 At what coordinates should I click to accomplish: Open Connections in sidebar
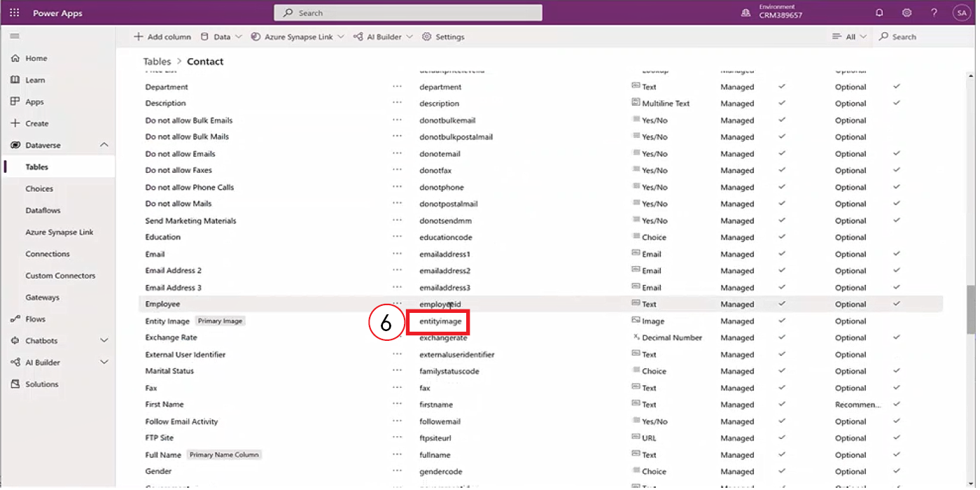click(48, 254)
